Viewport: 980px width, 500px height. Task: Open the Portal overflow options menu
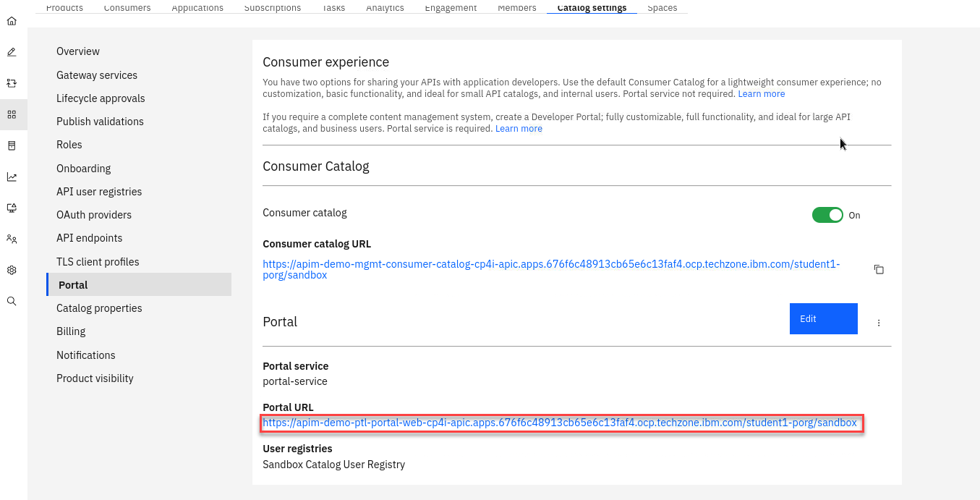pyautogui.click(x=879, y=323)
